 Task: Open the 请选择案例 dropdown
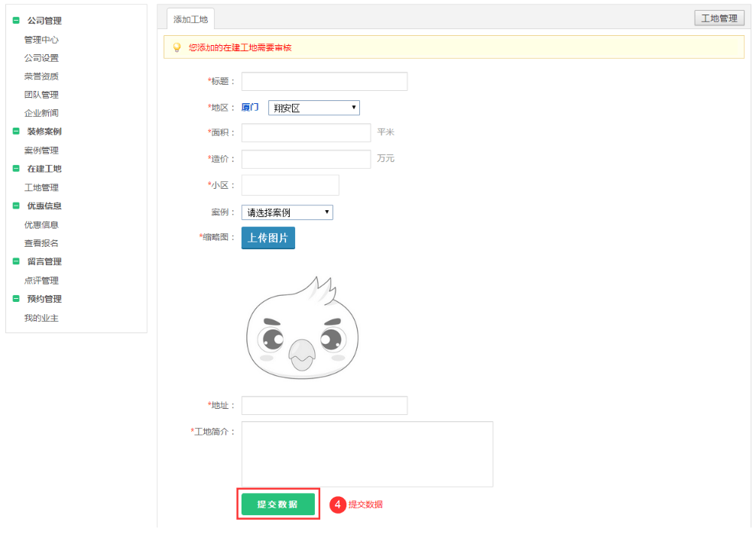pos(287,212)
